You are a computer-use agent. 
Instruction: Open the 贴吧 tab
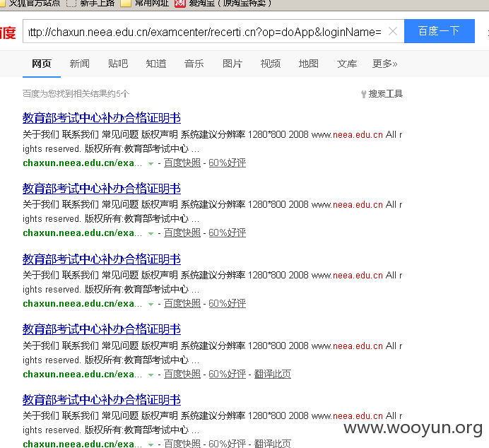[x=118, y=64]
